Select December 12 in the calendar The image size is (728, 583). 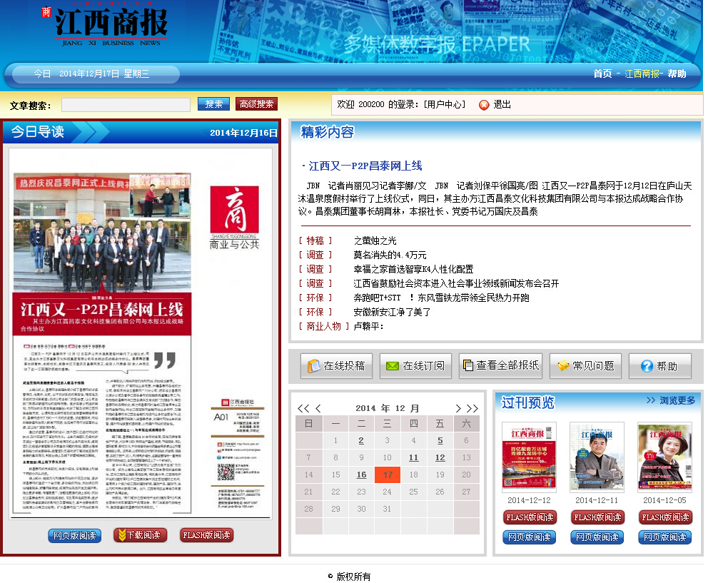pos(440,458)
